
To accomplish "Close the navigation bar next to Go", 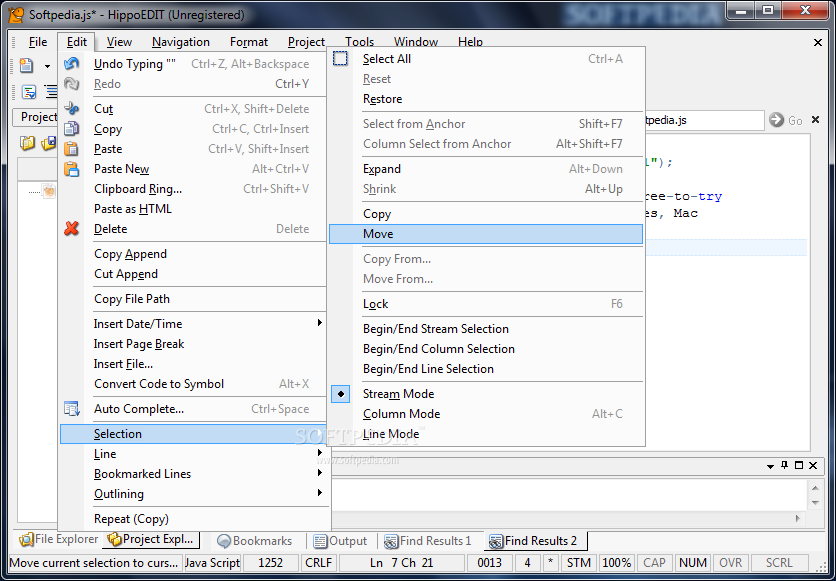I will [x=815, y=120].
